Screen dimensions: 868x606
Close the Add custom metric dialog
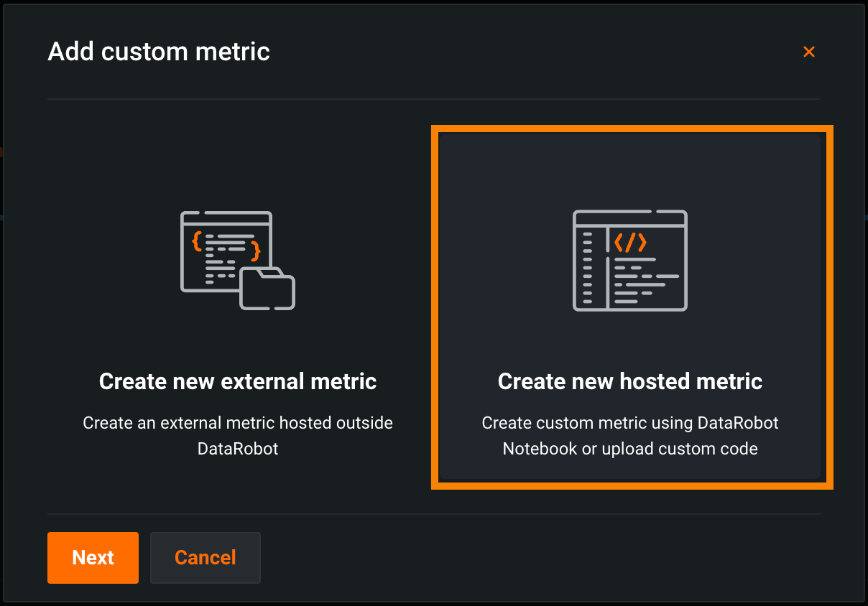[809, 52]
